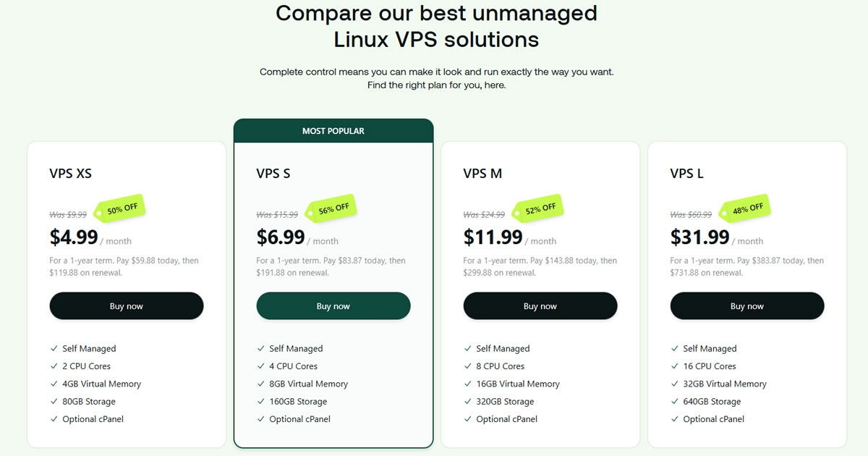
Task: Select Buy now for the VPS XS plan
Action: (x=126, y=305)
